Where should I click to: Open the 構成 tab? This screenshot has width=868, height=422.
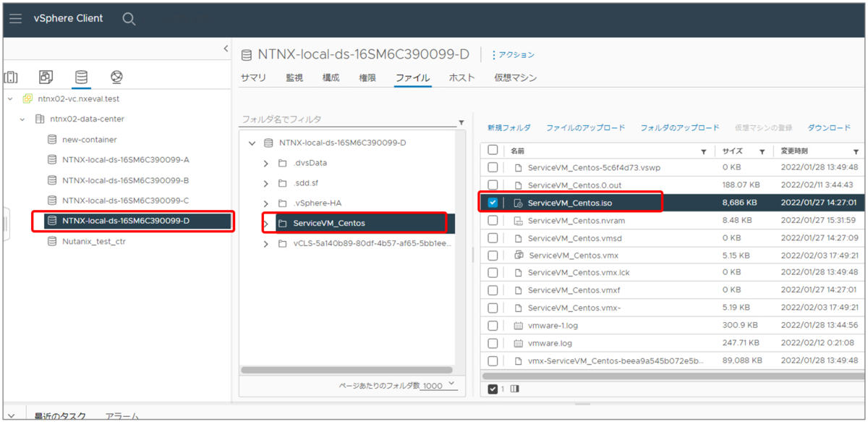[x=331, y=78]
